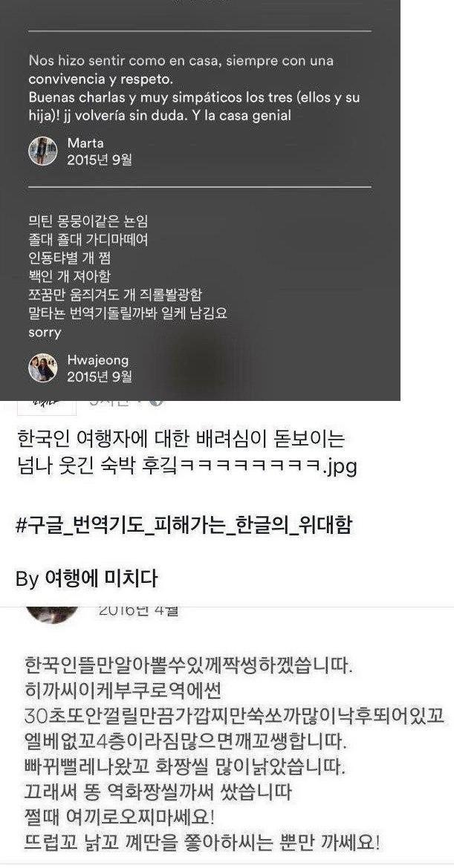
Task: Open the page logo thumbnail beside the post time
Action: coord(47,407)
